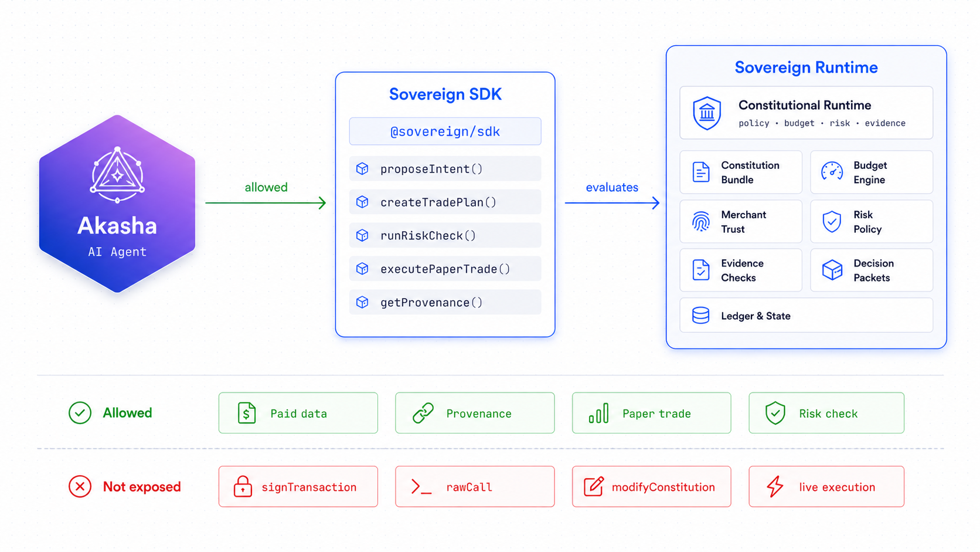
Task: Adjust the Budget Engine gauge dial
Action: tap(832, 172)
